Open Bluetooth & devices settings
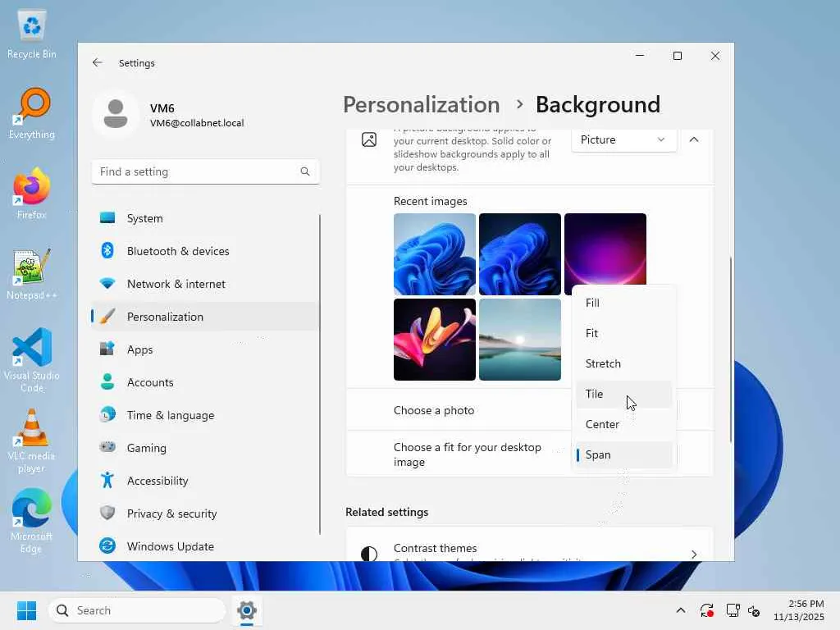The height and width of the screenshot is (630, 840). tap(205, 251)
